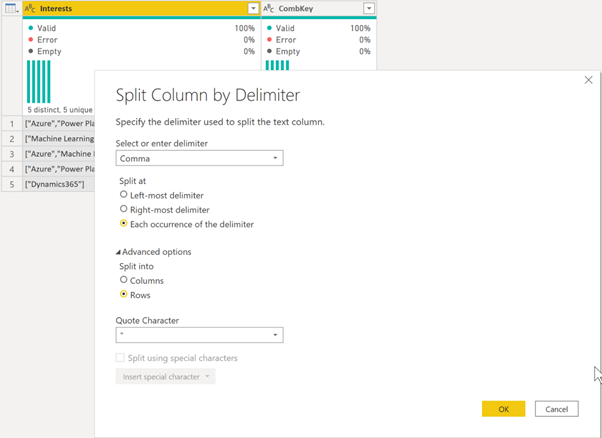Click the ["Azure","Power Pla cell in row 4
This screenshot has height=438, width=602.
coord(59,169)
